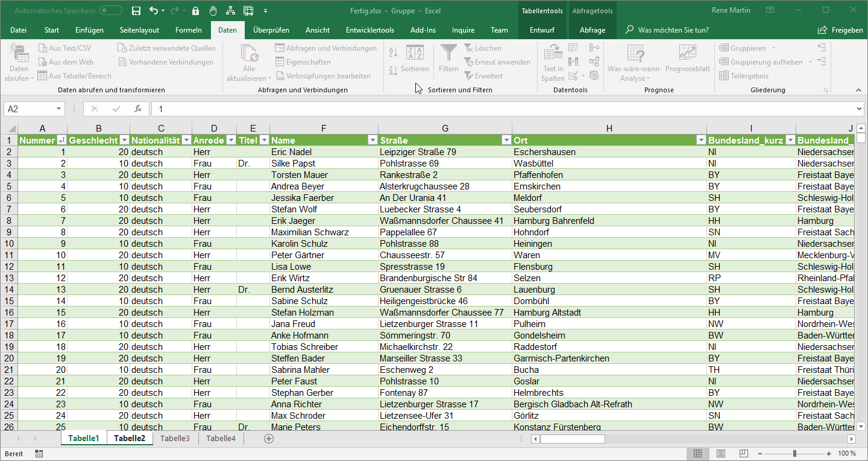868x461 pixels.
Task: Switch to page layout view
Action: [720, 453]
